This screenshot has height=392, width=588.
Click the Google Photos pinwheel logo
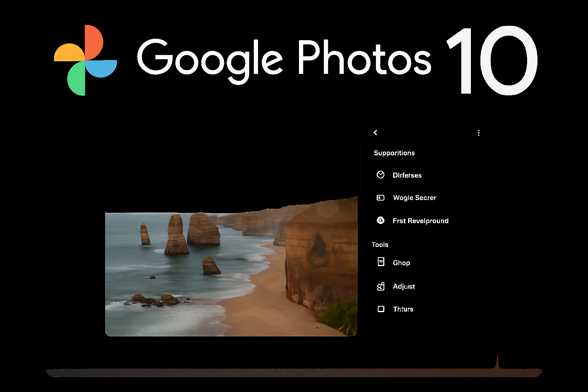point(85,60)
